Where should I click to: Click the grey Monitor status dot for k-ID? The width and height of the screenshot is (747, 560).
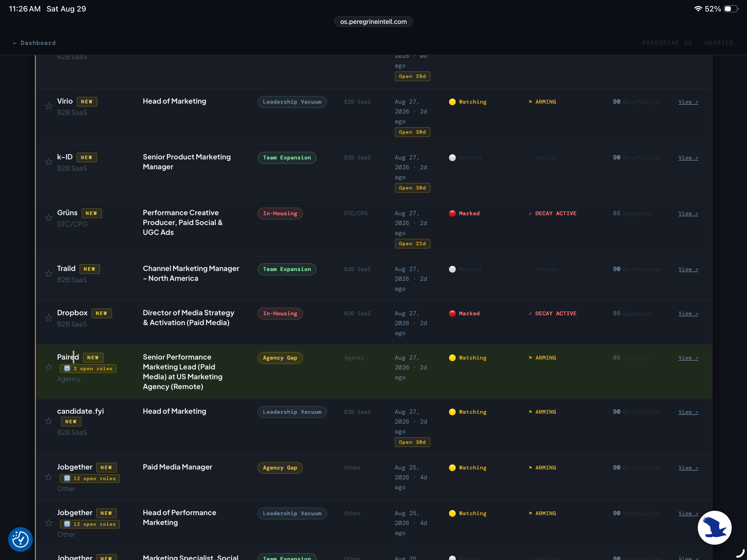click(452, 158)
